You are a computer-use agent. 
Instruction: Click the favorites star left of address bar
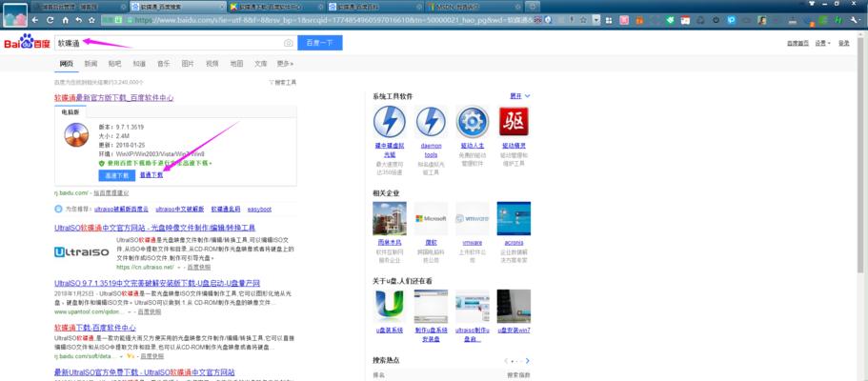pyautogui.click(x=91, y=20)
